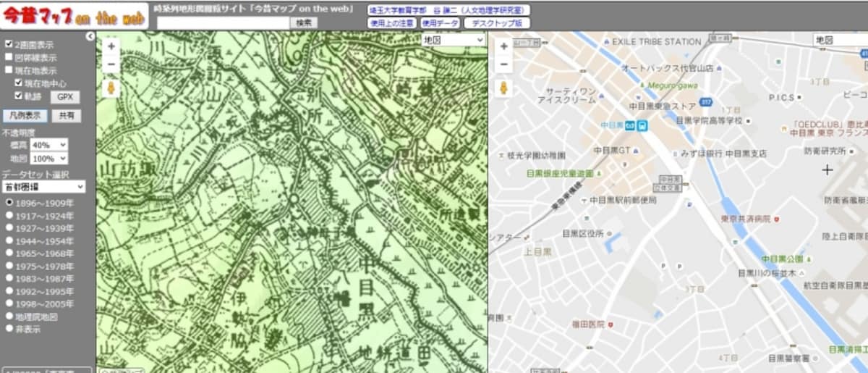Select the 1992〜1995年 period
868x373 pixels.
coord(9,291)
